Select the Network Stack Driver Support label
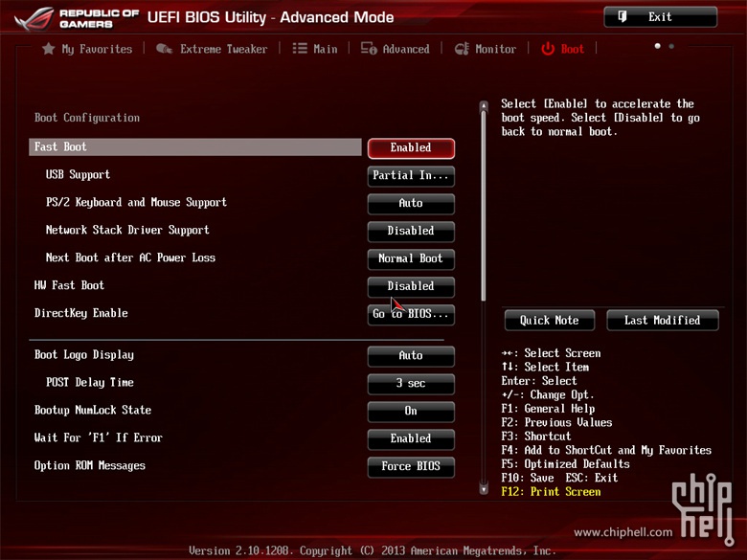Viewport: 747px width, 560px height. point(127,230)
